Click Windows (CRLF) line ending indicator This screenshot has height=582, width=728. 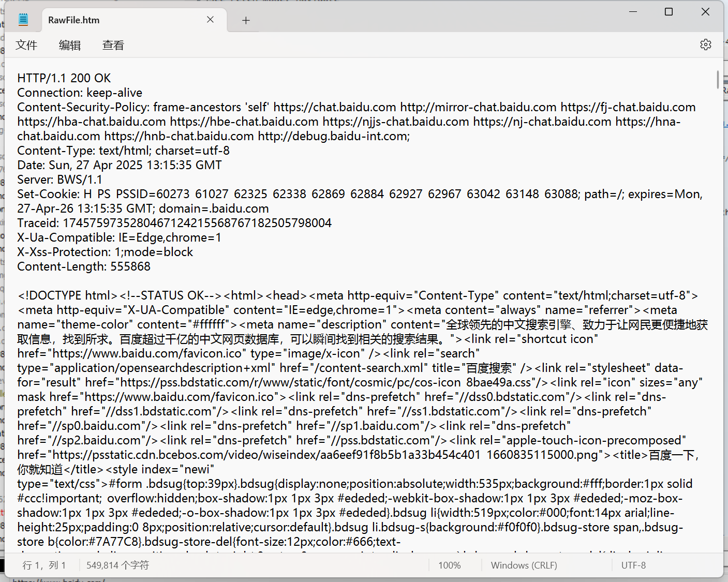(x=524, y=565)
